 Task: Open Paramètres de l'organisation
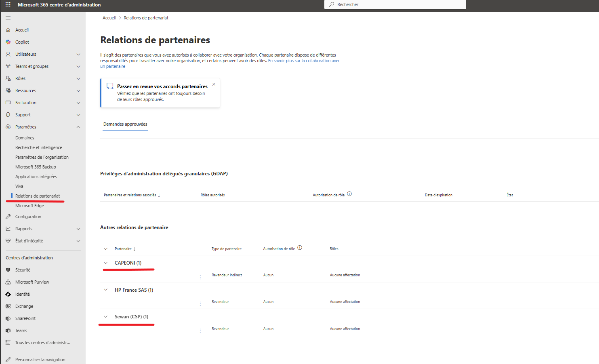(42, 157)
